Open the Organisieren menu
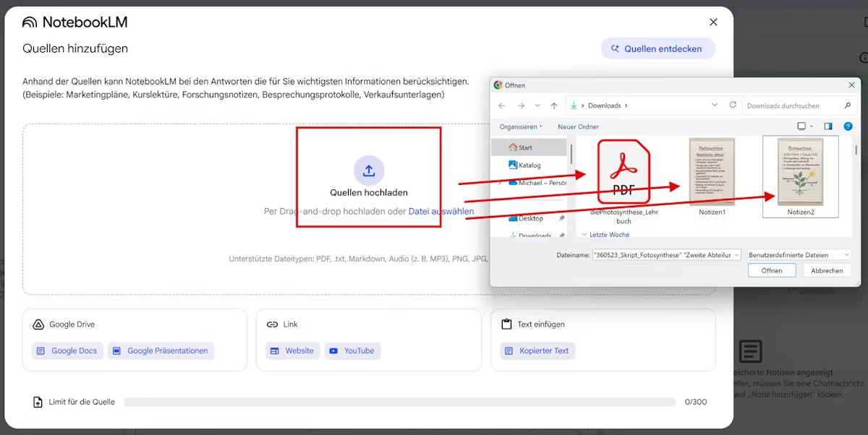This screenshot has height=435, width=868. coord(521,126)
